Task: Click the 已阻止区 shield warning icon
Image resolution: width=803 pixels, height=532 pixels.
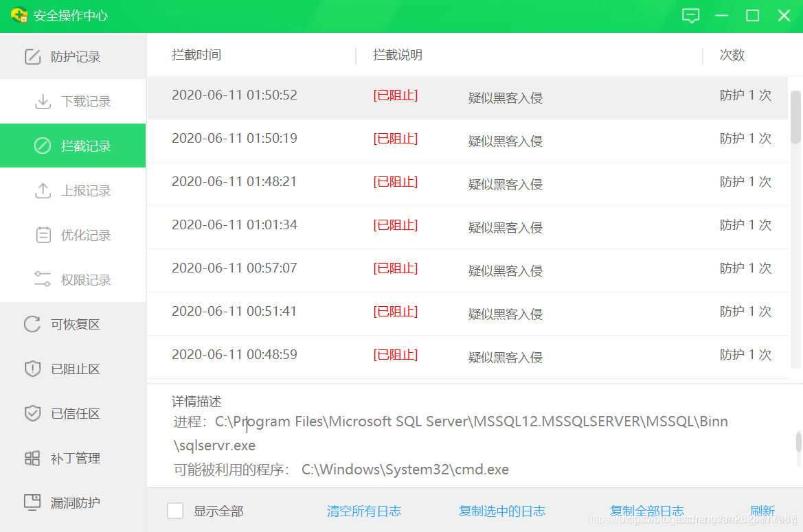Action: [33, 369]
